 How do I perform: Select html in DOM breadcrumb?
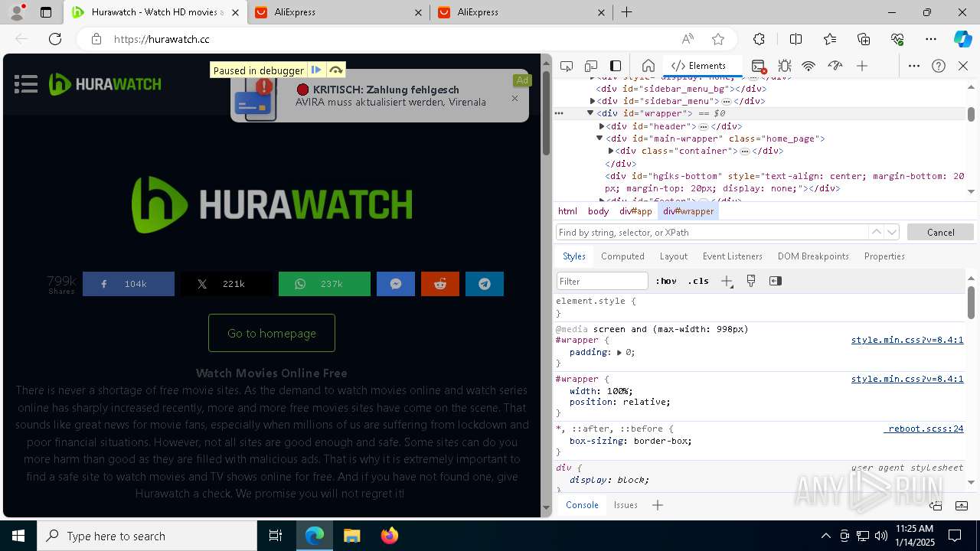pyautogui.click(x=567, y=211)
